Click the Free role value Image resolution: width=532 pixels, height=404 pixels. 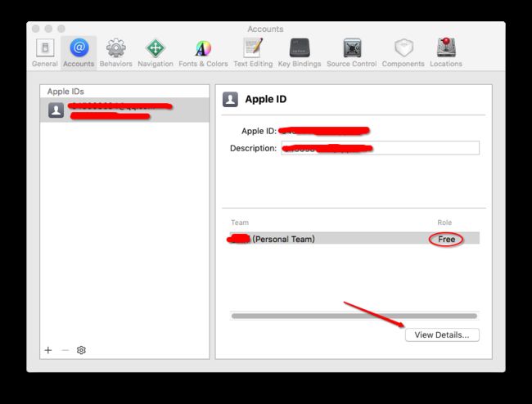(x=446, y=240)
